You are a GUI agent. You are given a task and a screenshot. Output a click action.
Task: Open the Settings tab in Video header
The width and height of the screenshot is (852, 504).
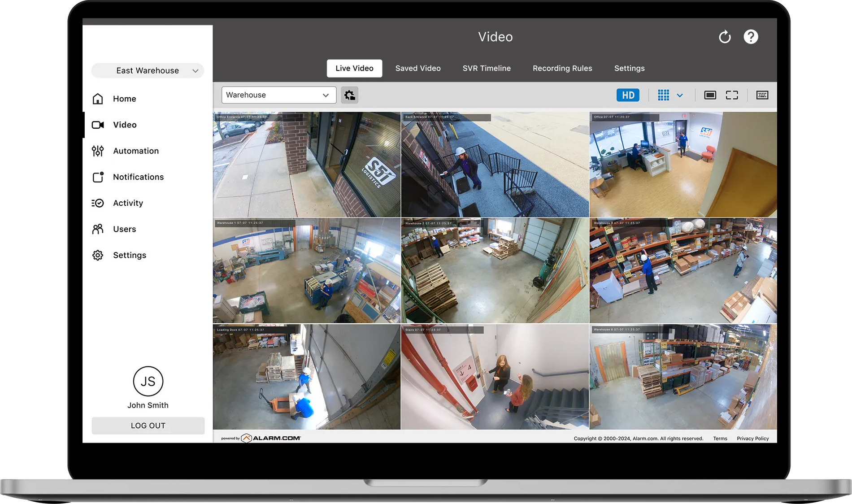pos(629,68)
